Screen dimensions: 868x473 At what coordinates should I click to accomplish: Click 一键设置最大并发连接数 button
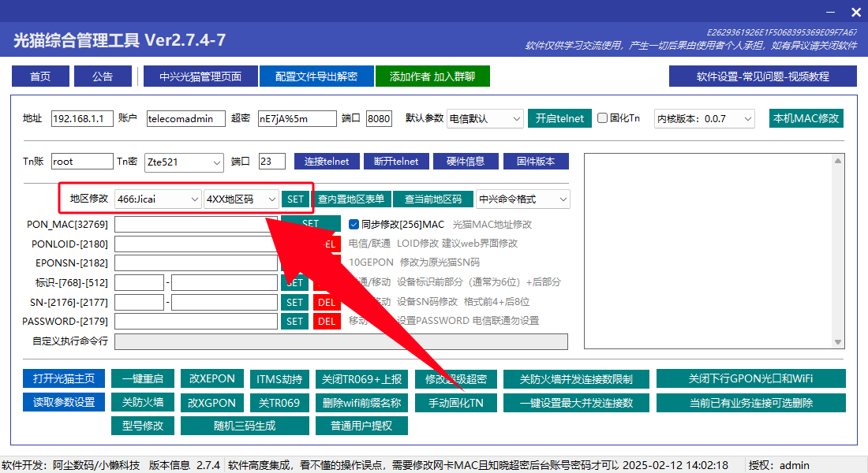[x=576, y=403]
